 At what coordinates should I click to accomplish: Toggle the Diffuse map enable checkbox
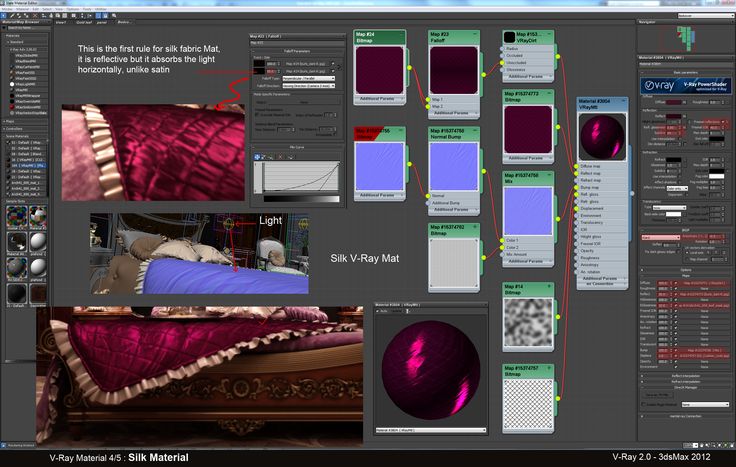676,283
